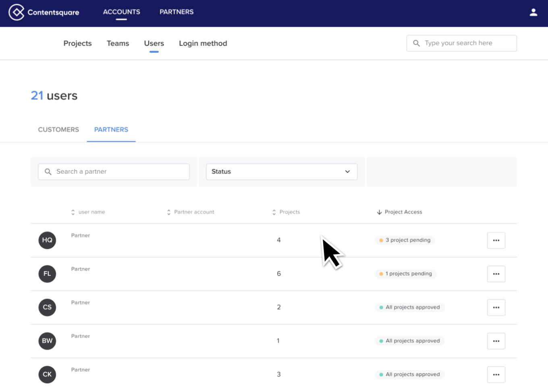The image size is (548, 392).
Task: Click CK row 'All projects approved' badge
Action: pyautogui.click(x=409, y=374)
